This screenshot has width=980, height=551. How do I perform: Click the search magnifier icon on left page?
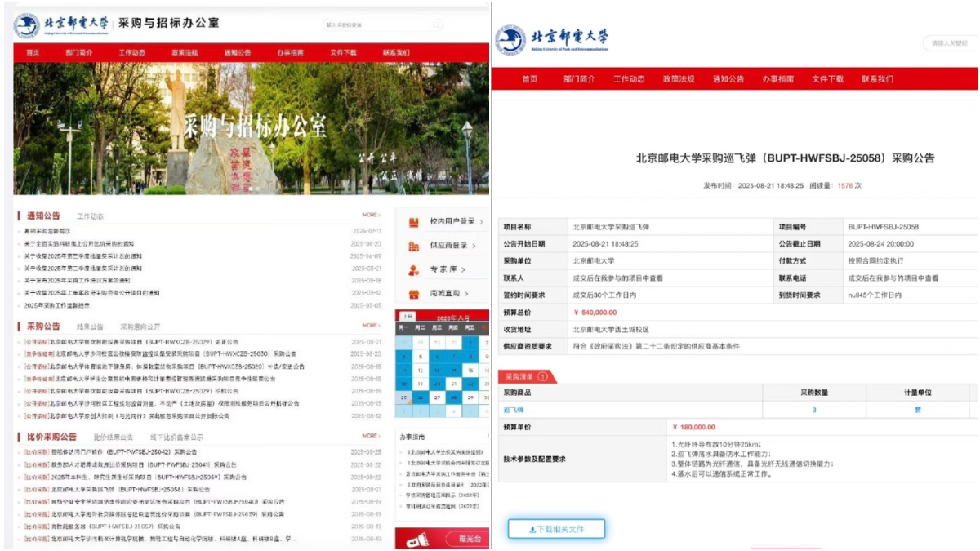pos(437,24)
